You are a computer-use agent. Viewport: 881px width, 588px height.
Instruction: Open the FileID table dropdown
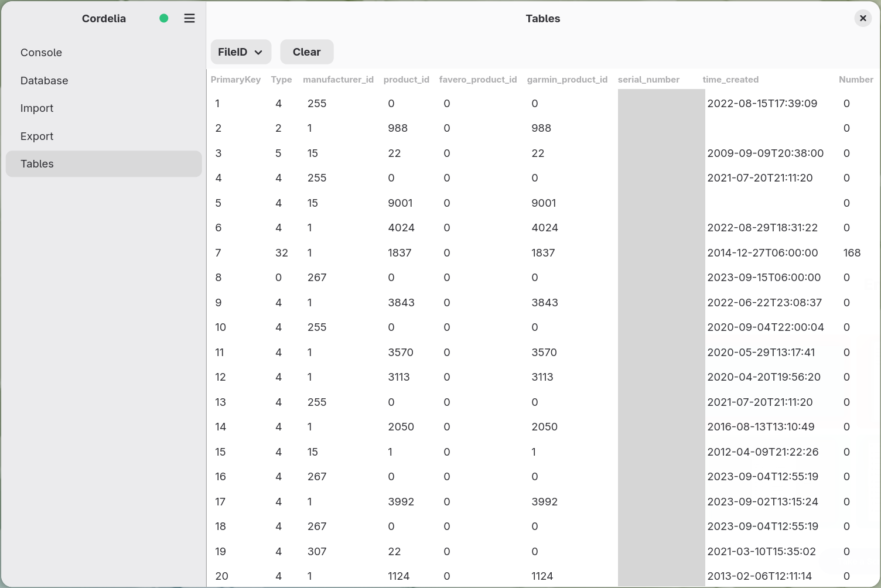coord(241,52)
